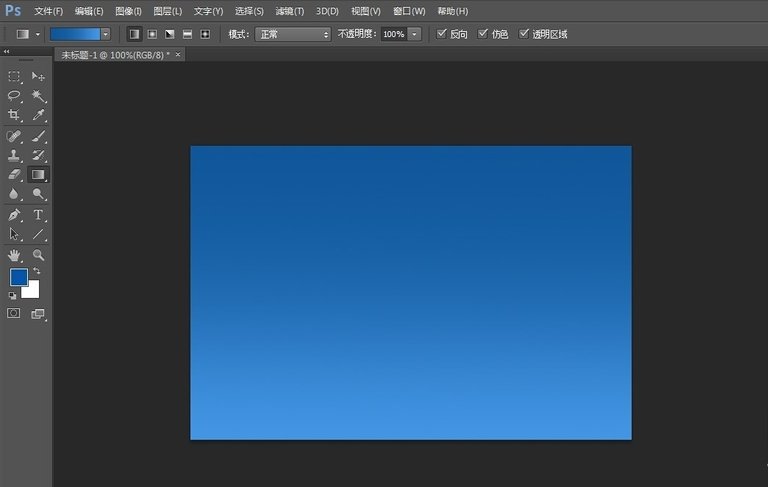The height and width of the screenshot is (487, 768).
Task: Close the 未标题-1 document tab
Action: pos(178,55)
